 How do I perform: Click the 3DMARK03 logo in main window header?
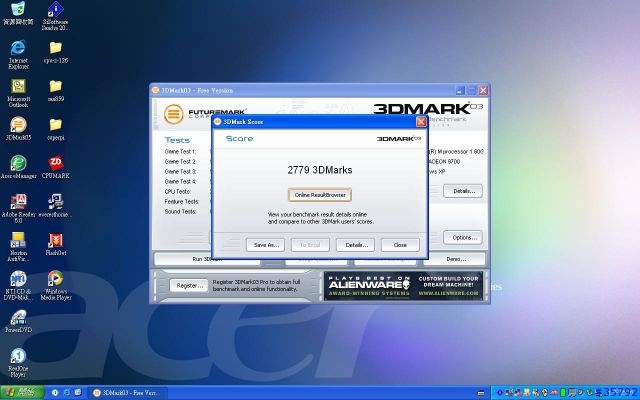pos(428,109)
